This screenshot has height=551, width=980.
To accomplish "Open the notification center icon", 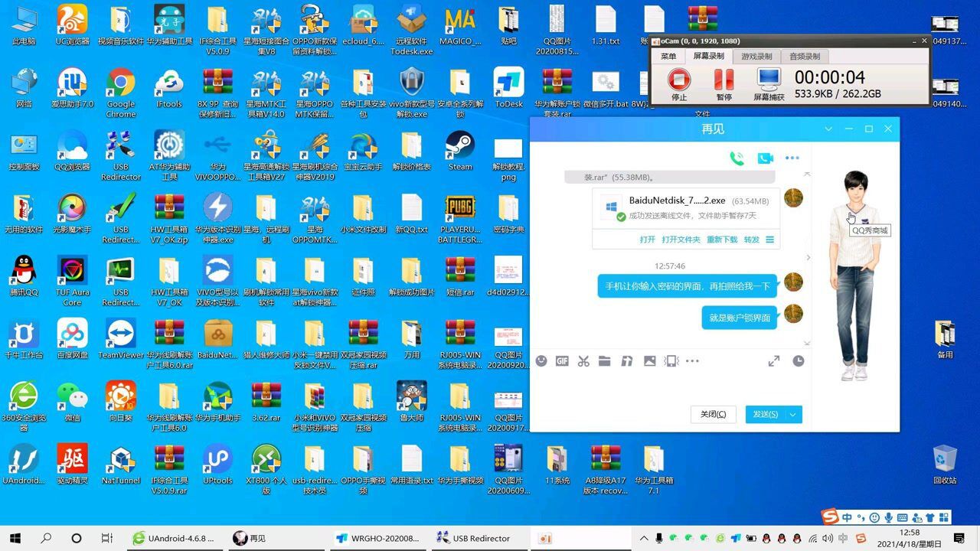I will point(959,538).
